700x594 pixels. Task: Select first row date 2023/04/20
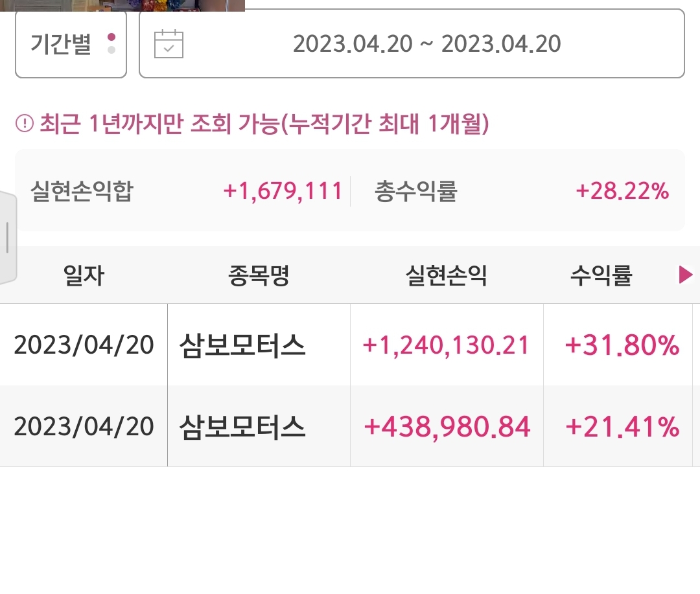84,345
